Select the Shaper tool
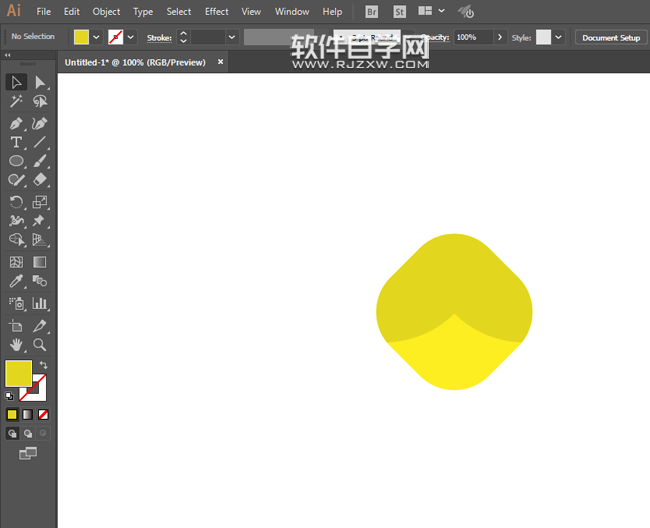The image size is (650, 528). coord(16,179)
